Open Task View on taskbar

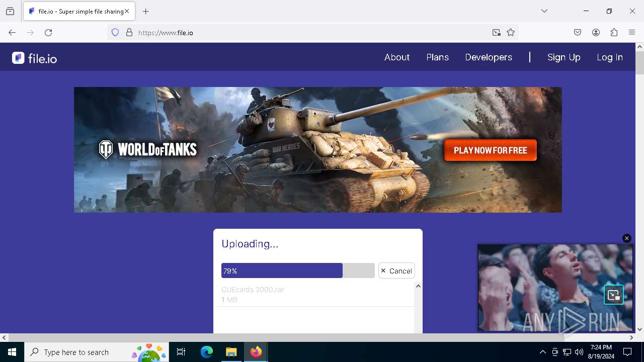[x=181, y=352]
